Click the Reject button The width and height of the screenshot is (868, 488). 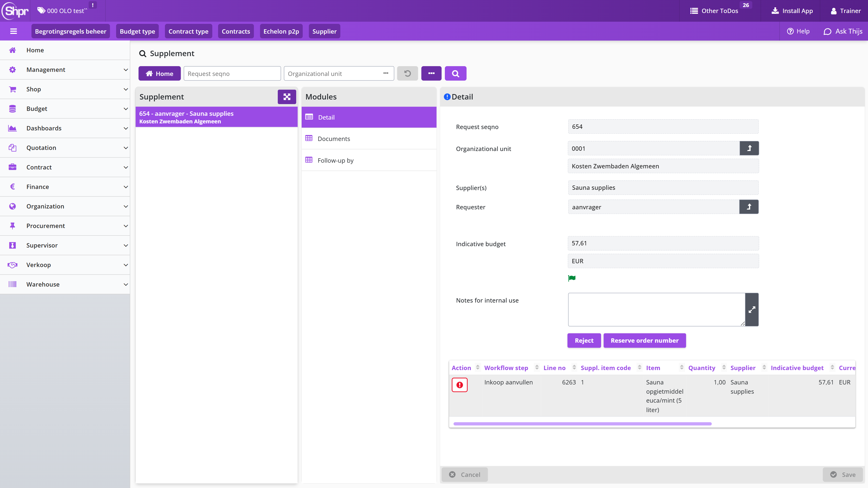[584, 341]
